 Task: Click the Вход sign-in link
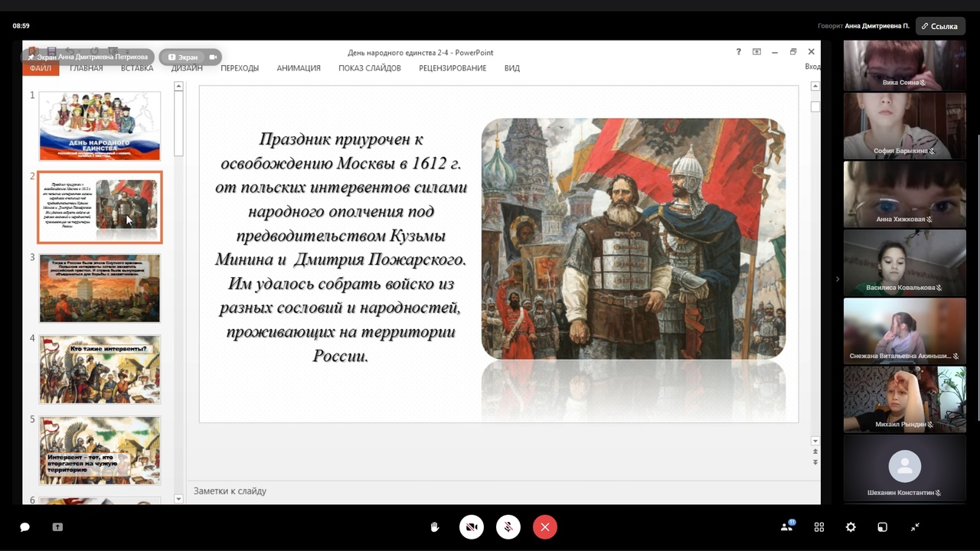point(812,67)
